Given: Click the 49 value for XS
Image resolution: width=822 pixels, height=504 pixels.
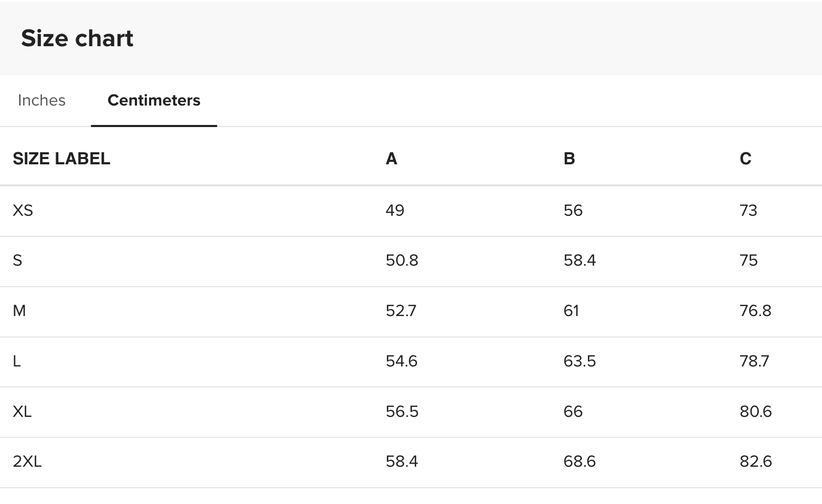Looking at the screenshot, I should pos(395,211).
